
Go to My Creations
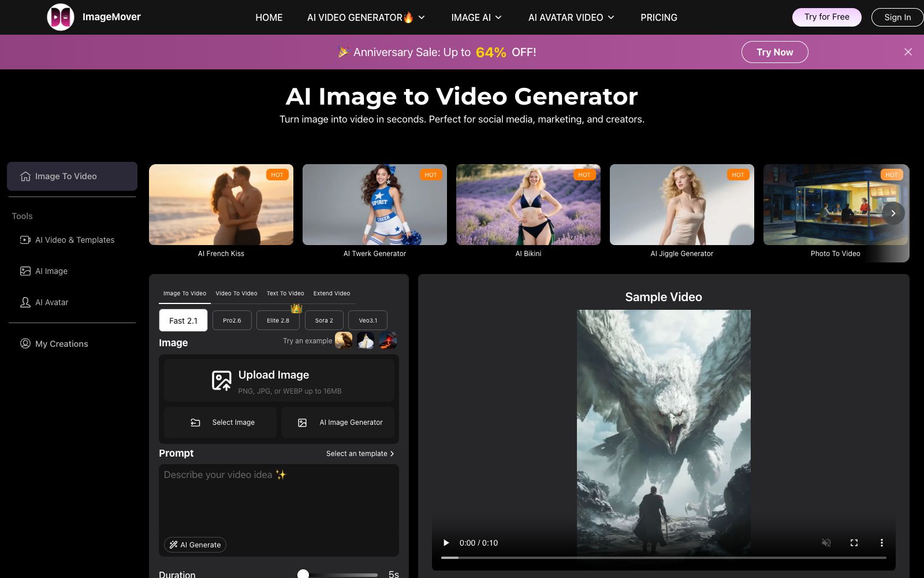[x=72, y=344]
